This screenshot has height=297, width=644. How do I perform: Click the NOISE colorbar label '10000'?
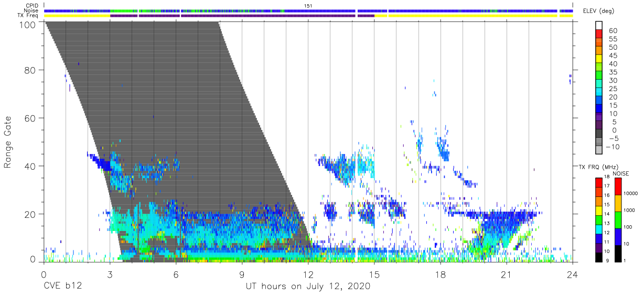pyautogui.click(x=630, y=193)
